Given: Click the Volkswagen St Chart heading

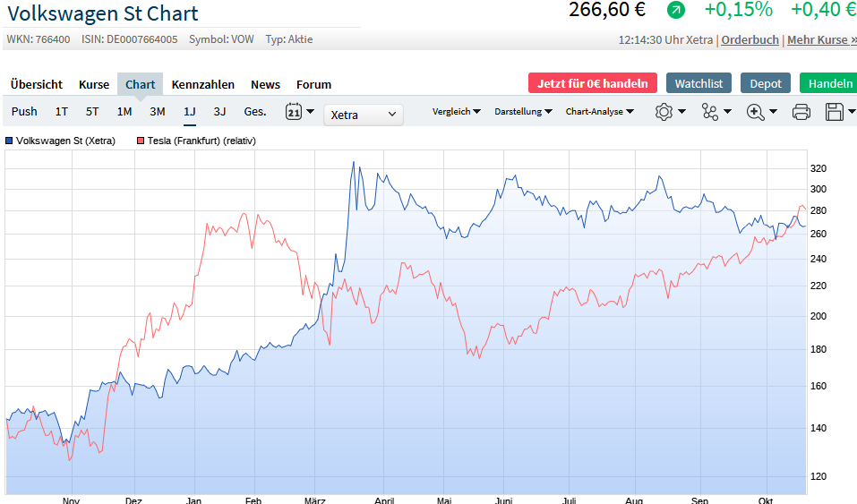Looking at the screenshot, I should click(103, 13).
